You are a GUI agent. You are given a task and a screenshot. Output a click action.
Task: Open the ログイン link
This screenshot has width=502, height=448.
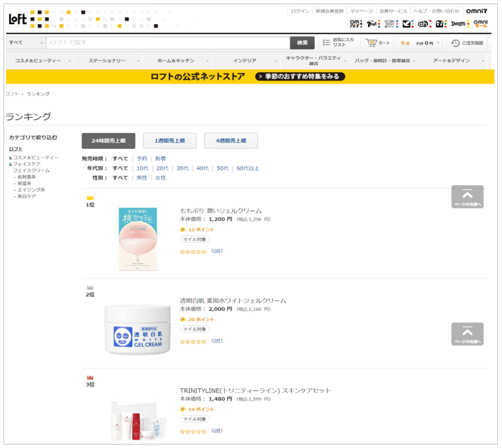click(300, 11)
